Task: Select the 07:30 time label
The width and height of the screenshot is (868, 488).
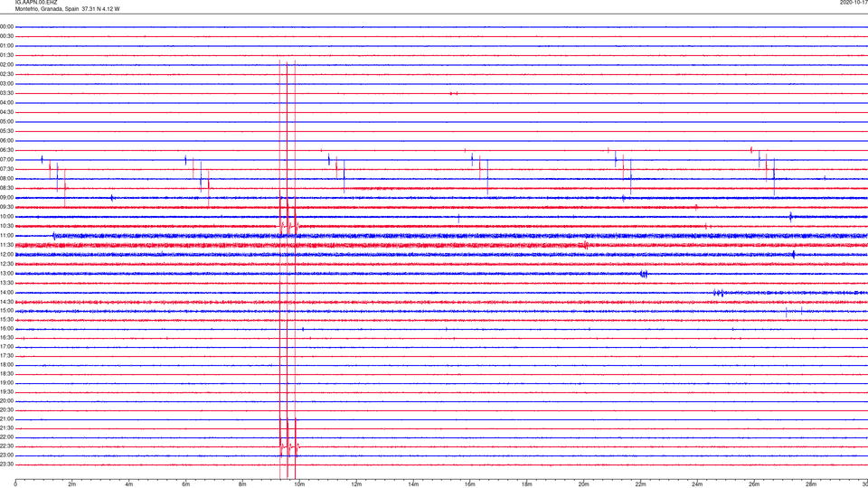Action: [6, 169]
